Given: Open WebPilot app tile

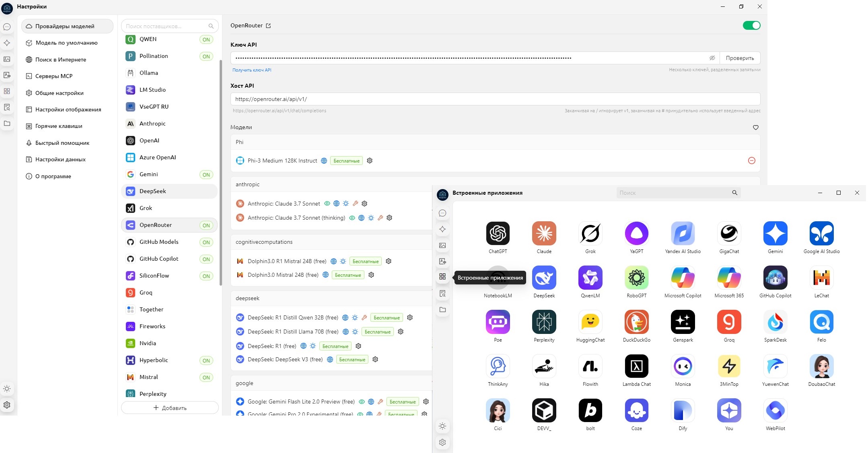Looking at the screenshot, I should coord(775,410).
